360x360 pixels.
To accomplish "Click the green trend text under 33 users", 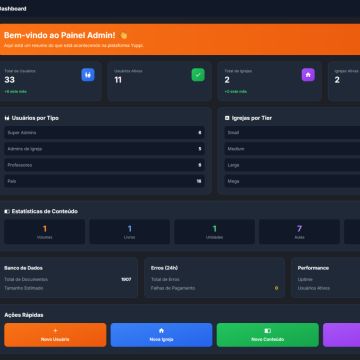I will (16, 92).
